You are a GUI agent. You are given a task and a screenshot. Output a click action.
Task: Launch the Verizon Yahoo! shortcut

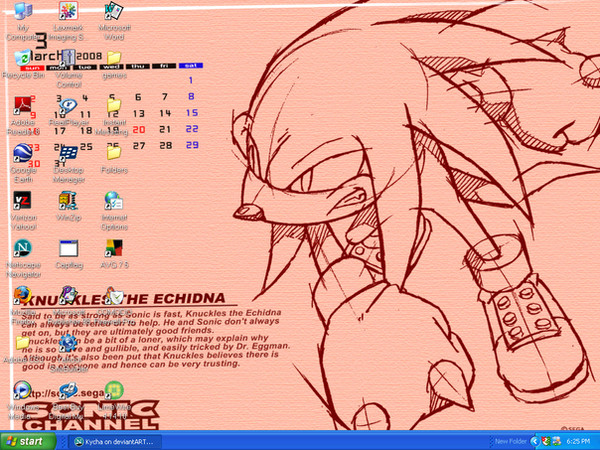[x=23, y=201]
